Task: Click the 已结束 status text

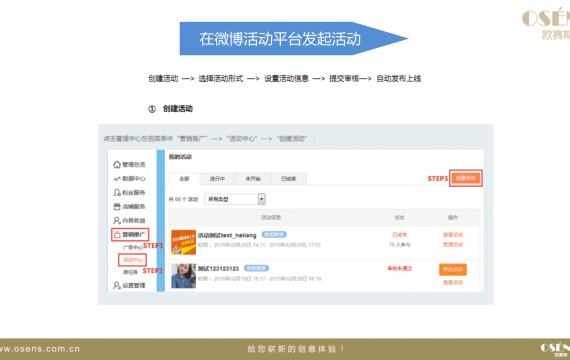Action: [400, 235]
